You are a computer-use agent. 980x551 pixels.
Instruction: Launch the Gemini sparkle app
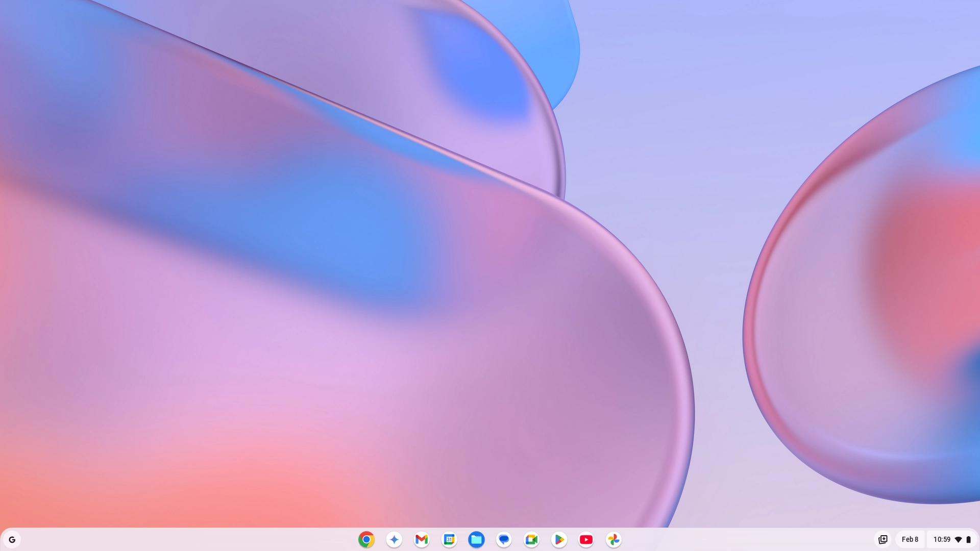pyautogui.click(x=394, y=539)
